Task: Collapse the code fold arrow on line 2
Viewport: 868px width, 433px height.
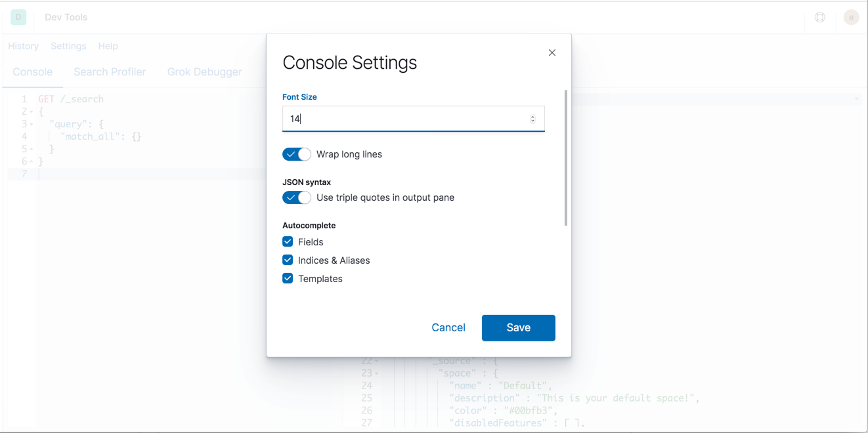Action: tap(31, 111)
